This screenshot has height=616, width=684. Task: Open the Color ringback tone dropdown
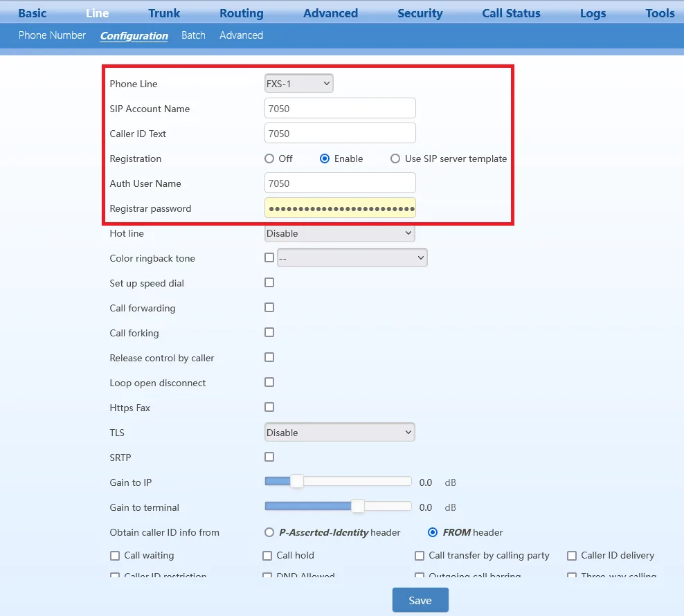coord(352,258)
